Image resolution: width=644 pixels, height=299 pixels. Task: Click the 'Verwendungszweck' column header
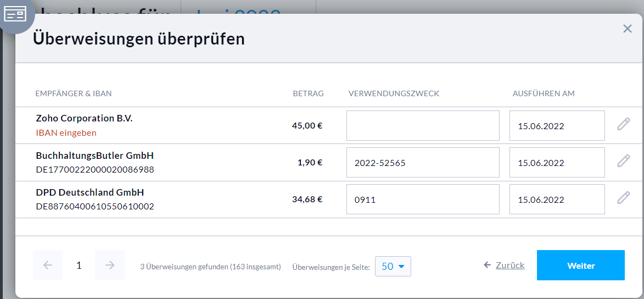pos(394,94)
